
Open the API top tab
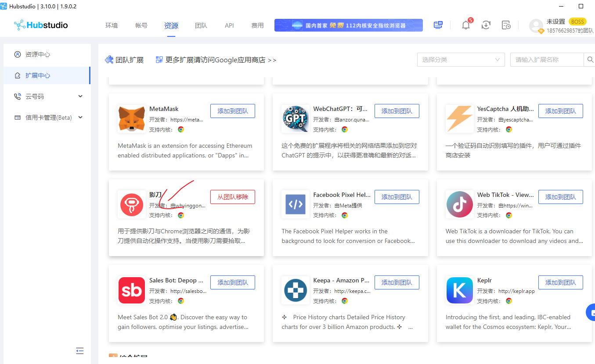(229, 25)
